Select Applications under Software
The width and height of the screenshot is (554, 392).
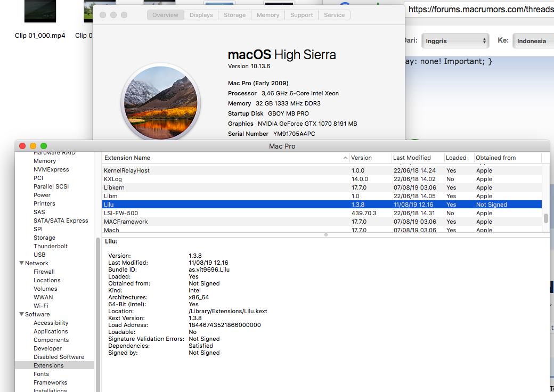(51, 331)
